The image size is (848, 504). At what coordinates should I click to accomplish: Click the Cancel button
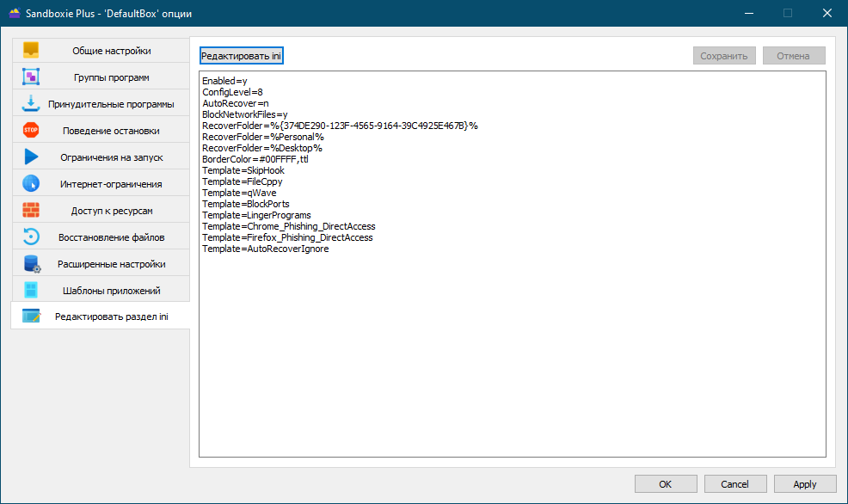735,484
